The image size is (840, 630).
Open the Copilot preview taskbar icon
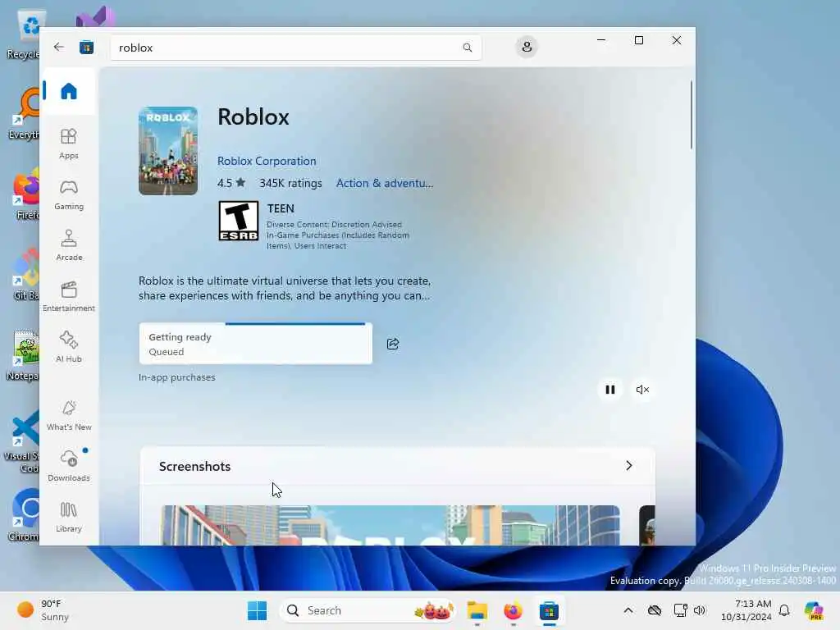[x=814, y=610]
